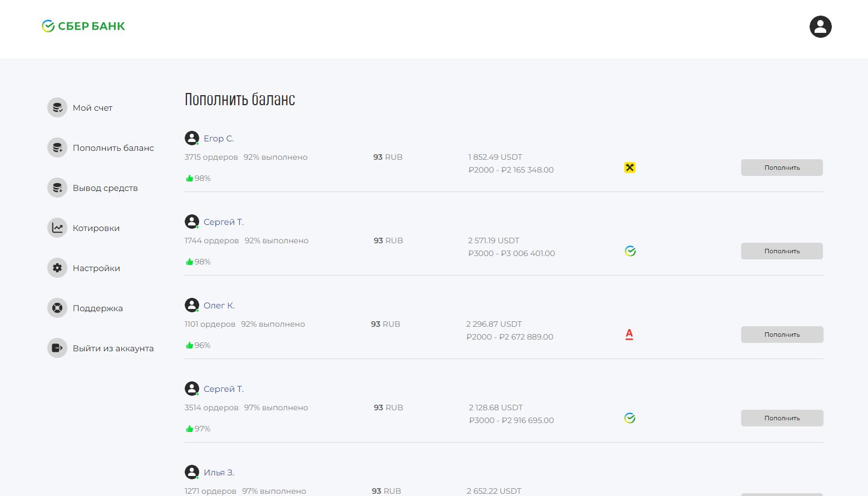Click Егор С. avatar icon
The image size is (868, 496).
pyautogui.click(x=192, y=138)
